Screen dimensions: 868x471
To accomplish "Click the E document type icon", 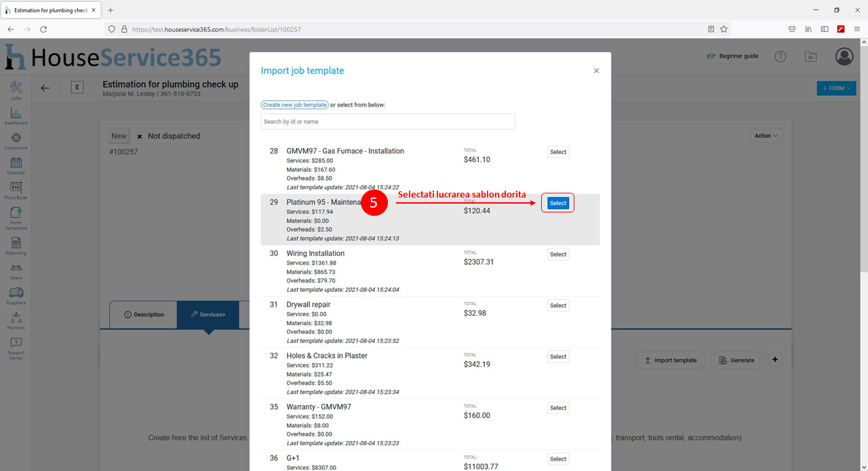I will pos(77,87).
